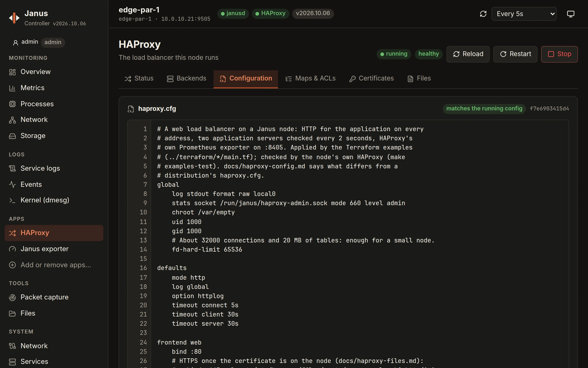Open Metrics in the sidebar
The width and height of the screenshot is (588, 368).
click(54, 88)
